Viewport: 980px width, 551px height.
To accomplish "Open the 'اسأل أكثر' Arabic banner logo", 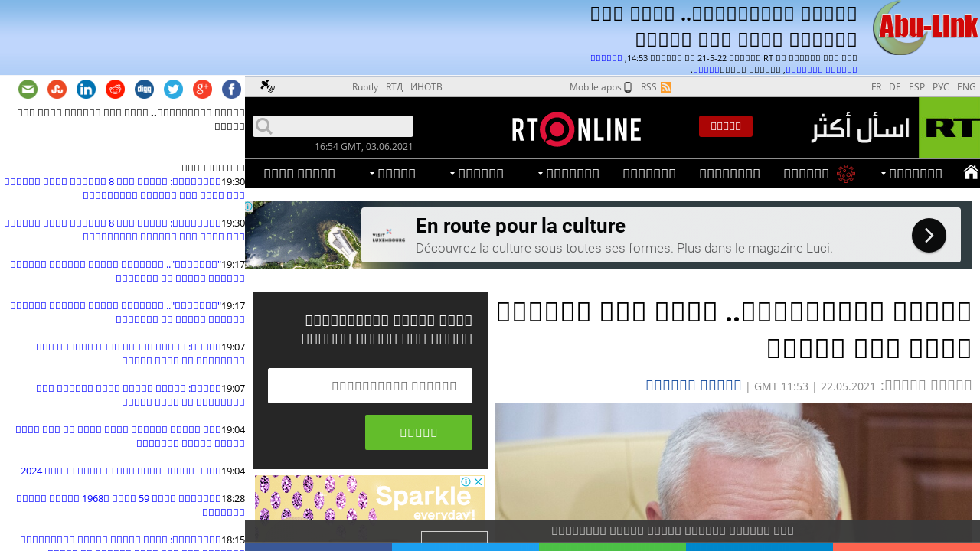I will point(861,128).
